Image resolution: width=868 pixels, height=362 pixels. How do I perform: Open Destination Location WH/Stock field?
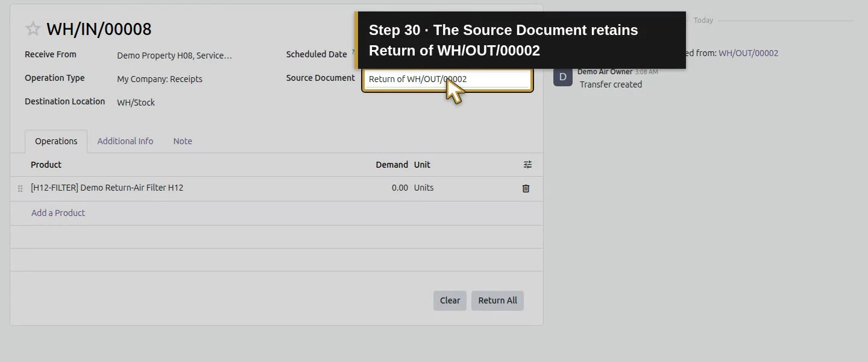[x=136, y=103]
